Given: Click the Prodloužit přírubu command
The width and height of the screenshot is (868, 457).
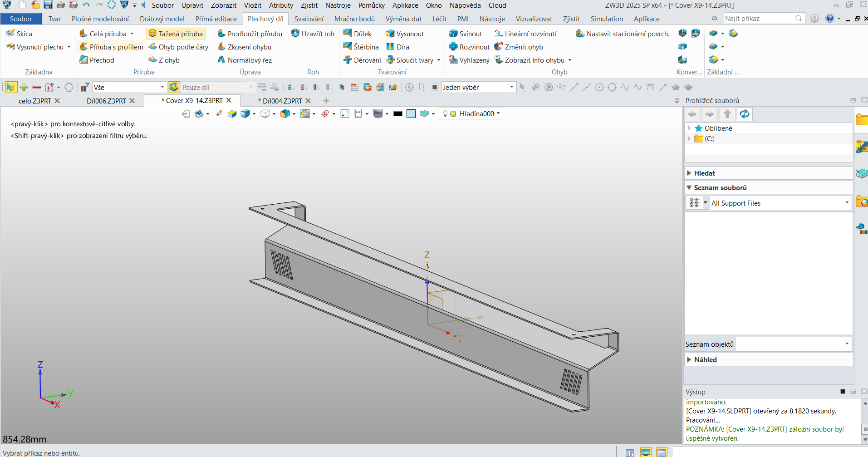Looking at the screenshot, I should (x=250, y=34).
